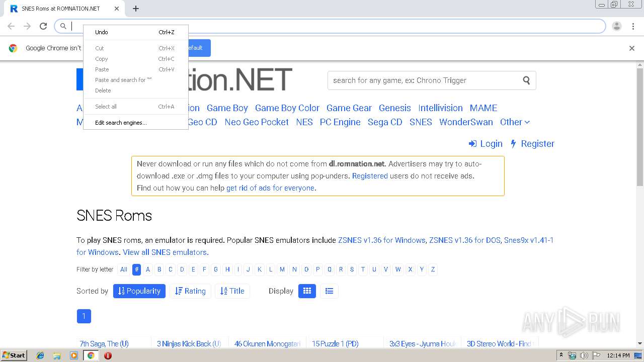The height and width of the screenshot is (362, 644).
Task: Open the Register link
Action: 532,144
